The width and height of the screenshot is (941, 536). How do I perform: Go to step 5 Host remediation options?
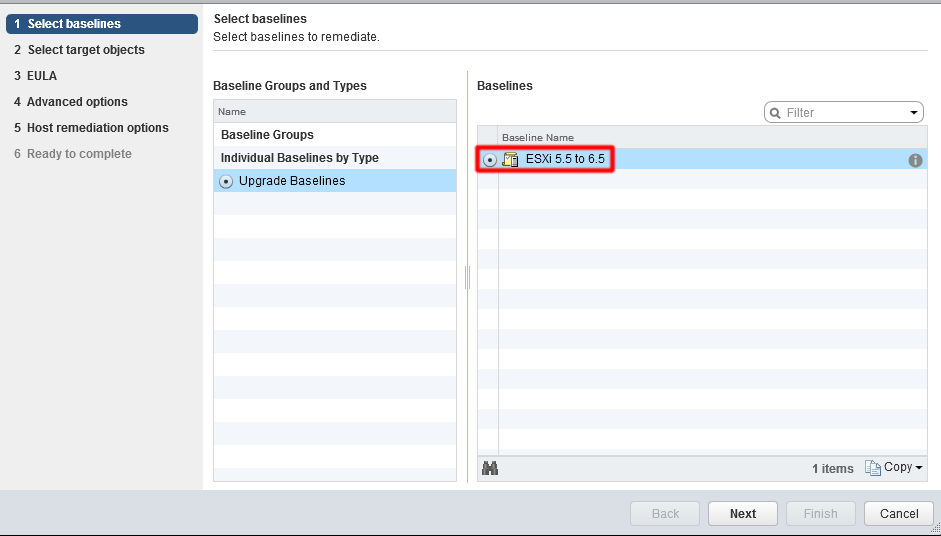click(x=91, y=128)
